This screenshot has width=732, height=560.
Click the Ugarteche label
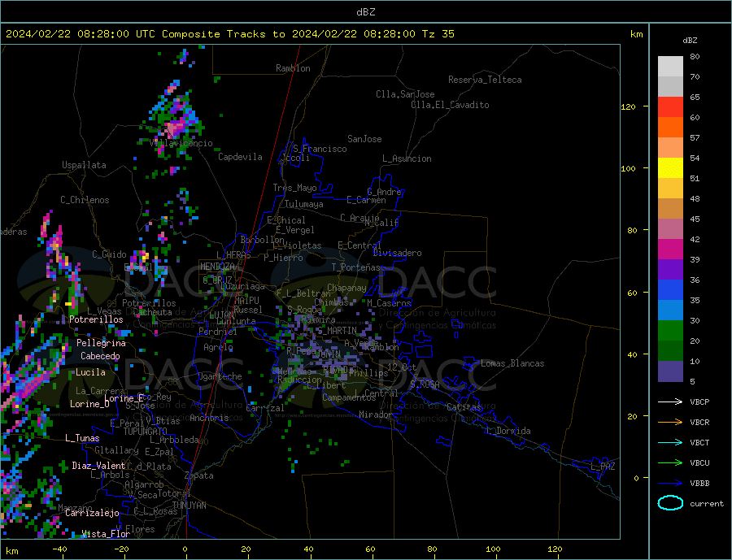tap(220, 376)
